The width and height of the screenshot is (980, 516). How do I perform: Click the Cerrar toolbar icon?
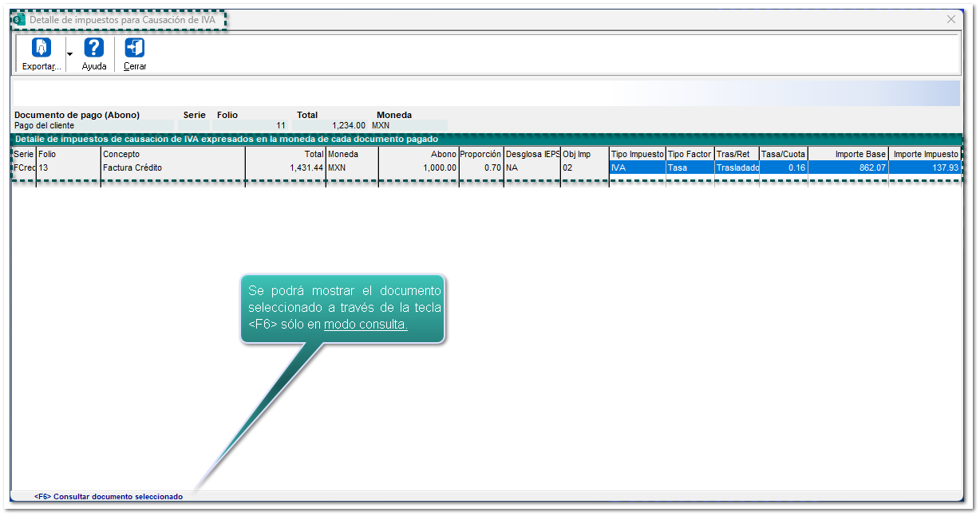tap(135, 49)
